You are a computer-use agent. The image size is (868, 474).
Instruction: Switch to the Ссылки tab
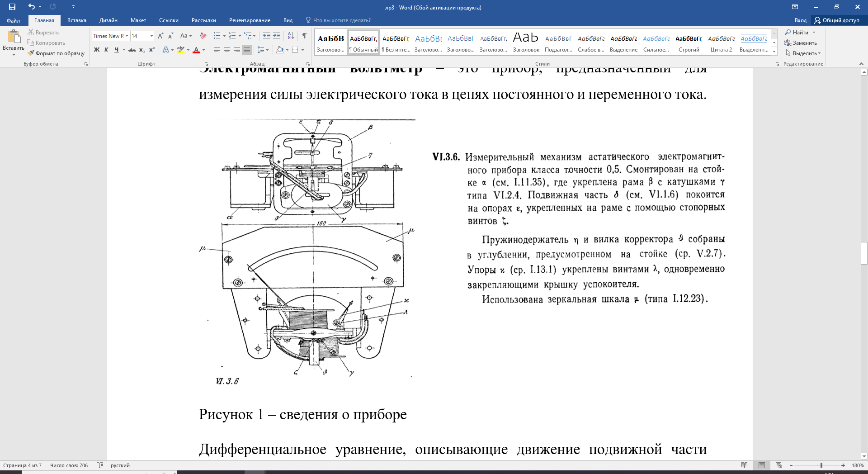(169, 20)
